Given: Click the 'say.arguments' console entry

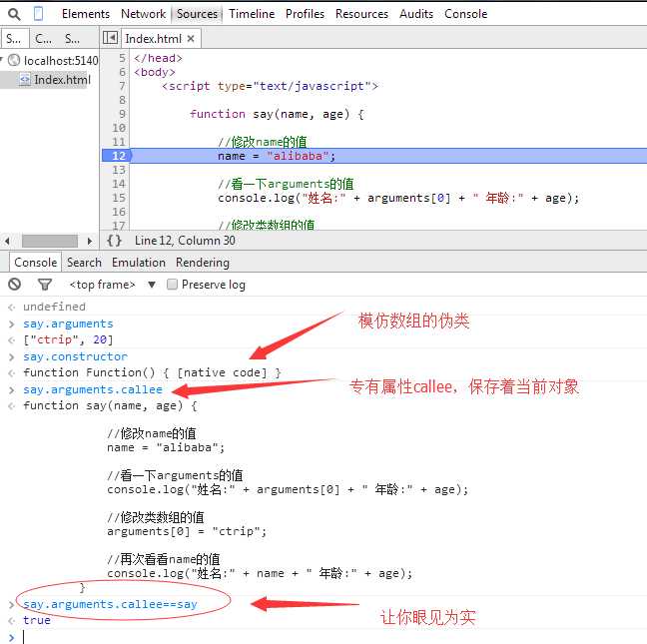Looking at the screenshot, I should (68, 323).
